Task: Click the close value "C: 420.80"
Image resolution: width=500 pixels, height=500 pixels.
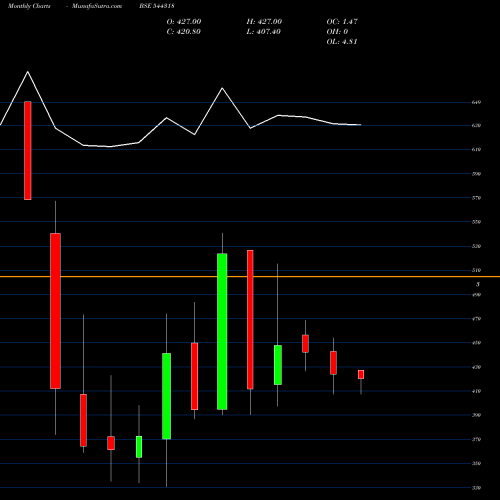Action: point(183,32)
